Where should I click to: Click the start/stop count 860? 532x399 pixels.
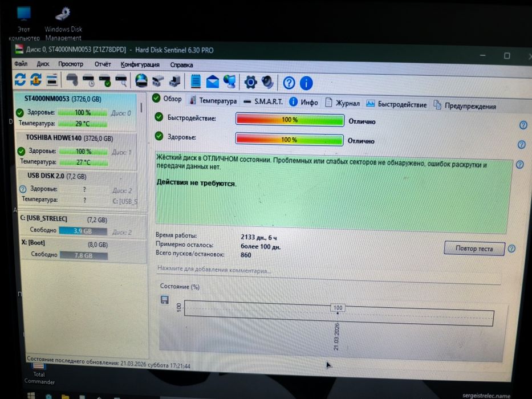[x=246, y=255]
